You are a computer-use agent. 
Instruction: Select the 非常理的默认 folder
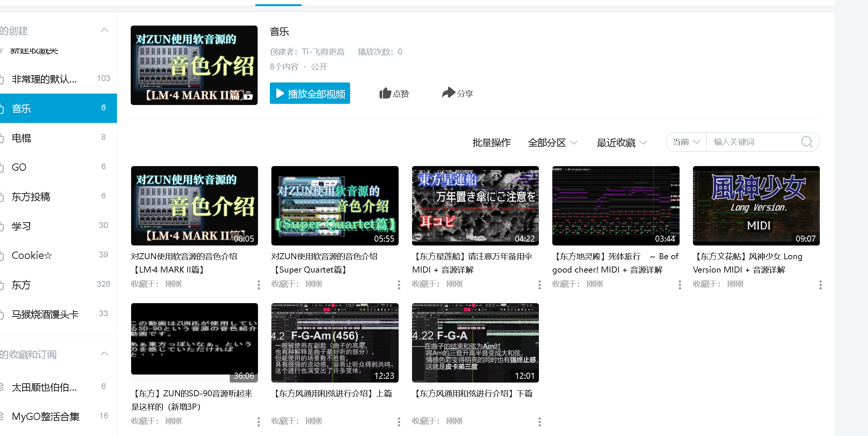(x=58, y=79)
